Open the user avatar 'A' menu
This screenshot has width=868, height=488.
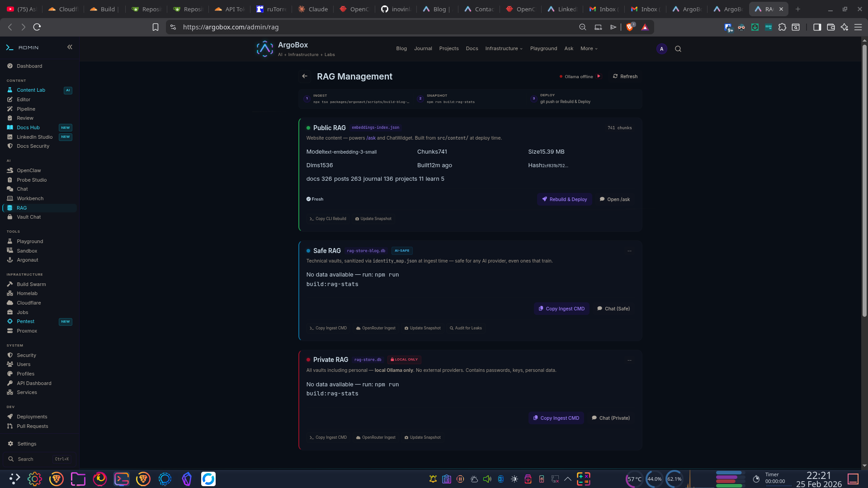(661, 49)
